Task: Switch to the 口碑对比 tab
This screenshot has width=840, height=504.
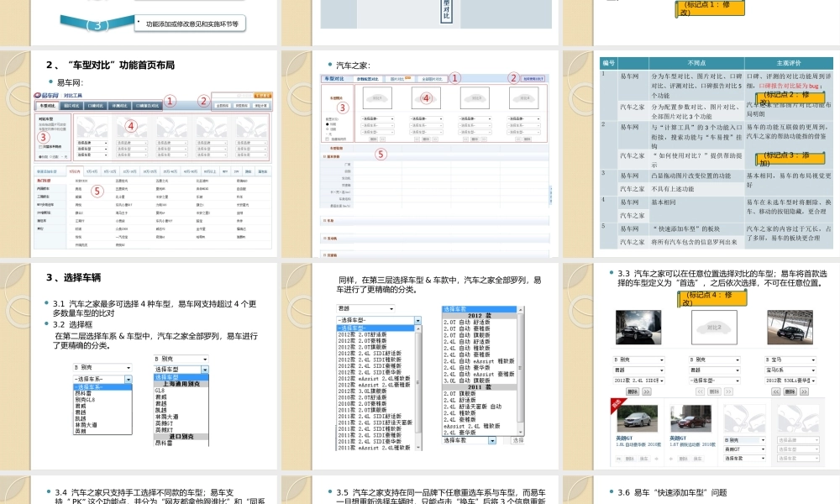Action: pos(94,105)
